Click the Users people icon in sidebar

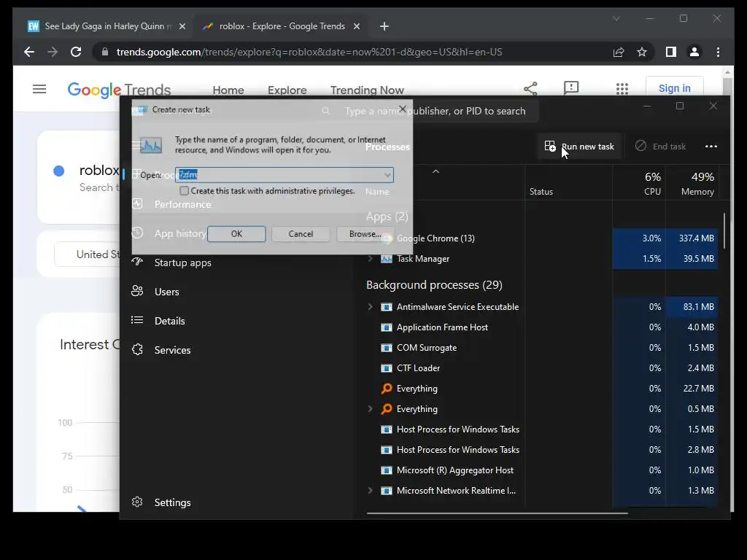(x=137, y=291)
